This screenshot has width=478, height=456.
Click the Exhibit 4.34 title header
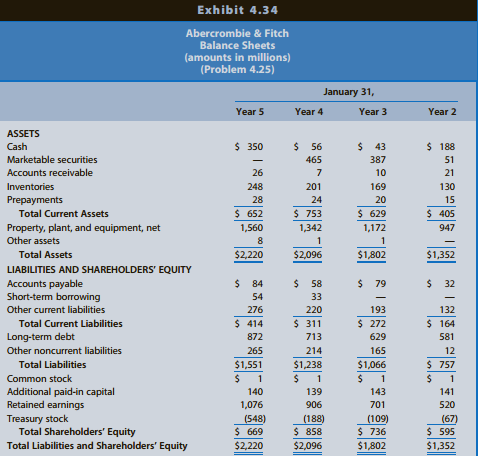(237, 10)
